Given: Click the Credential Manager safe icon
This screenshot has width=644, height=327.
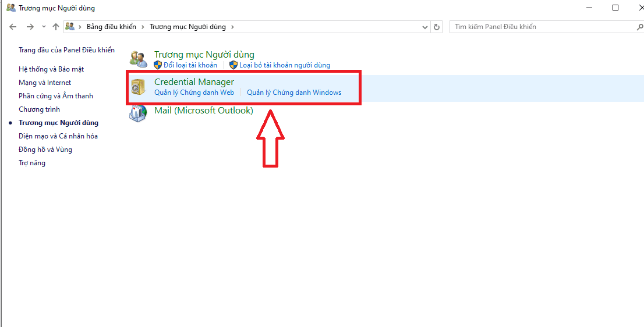Looking at the screenshot, I should pyautogui.click(x=138, y=87).
